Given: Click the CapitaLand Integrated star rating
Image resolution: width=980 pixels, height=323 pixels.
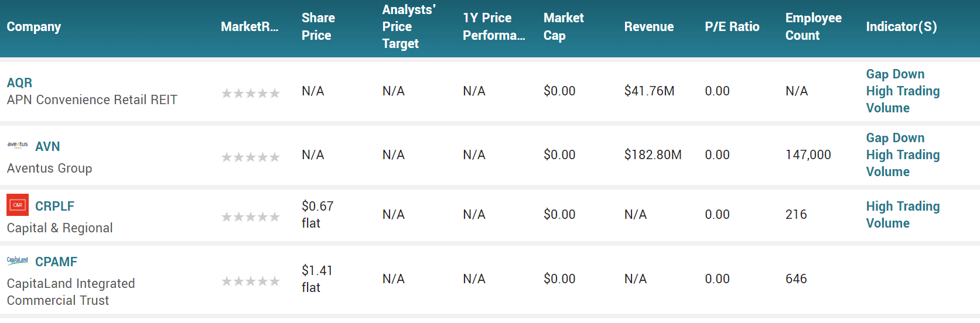Looking at the screenshot, I should pos(251,281).
